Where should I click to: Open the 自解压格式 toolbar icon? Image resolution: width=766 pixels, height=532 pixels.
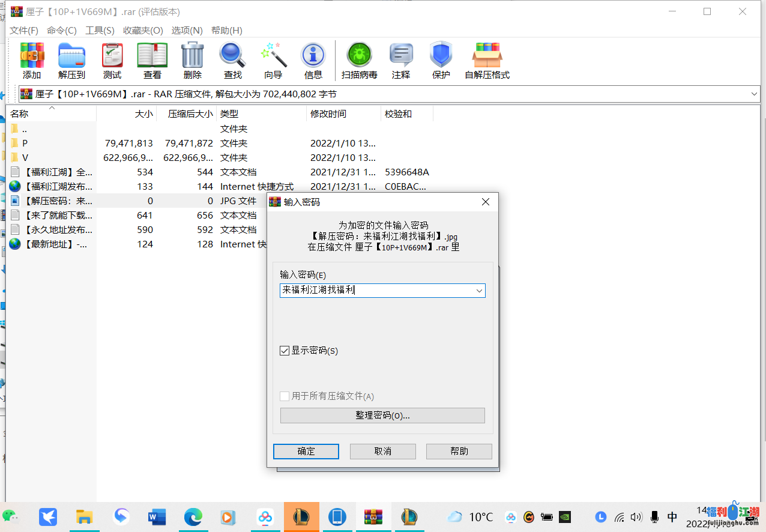pos(487,56)
